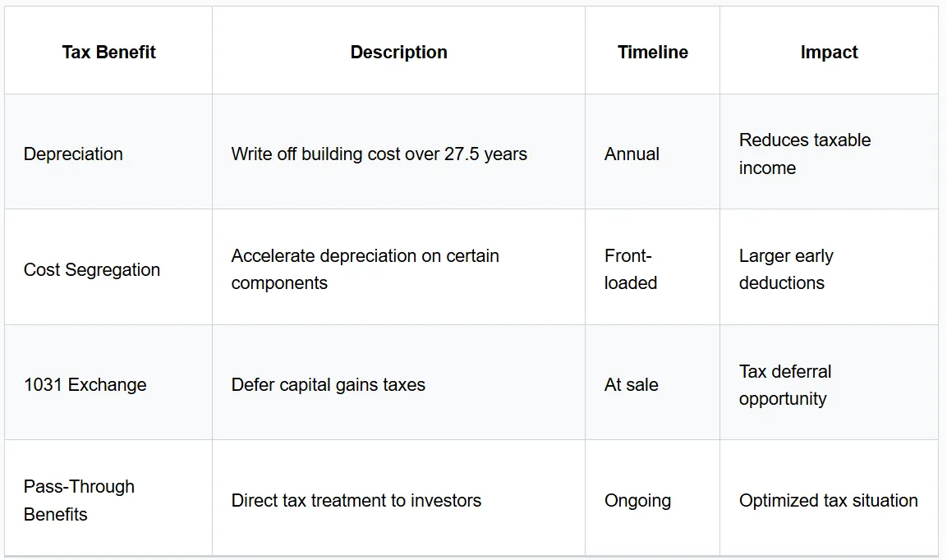The image size is (947, 560).
Task: Select the 'Larger early deductions' cell
Action: point(786,269)
